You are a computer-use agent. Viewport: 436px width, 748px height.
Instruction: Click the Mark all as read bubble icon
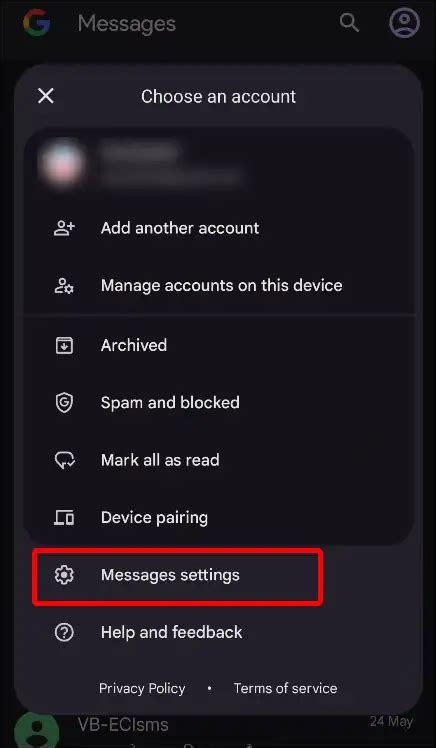[64, 460]
